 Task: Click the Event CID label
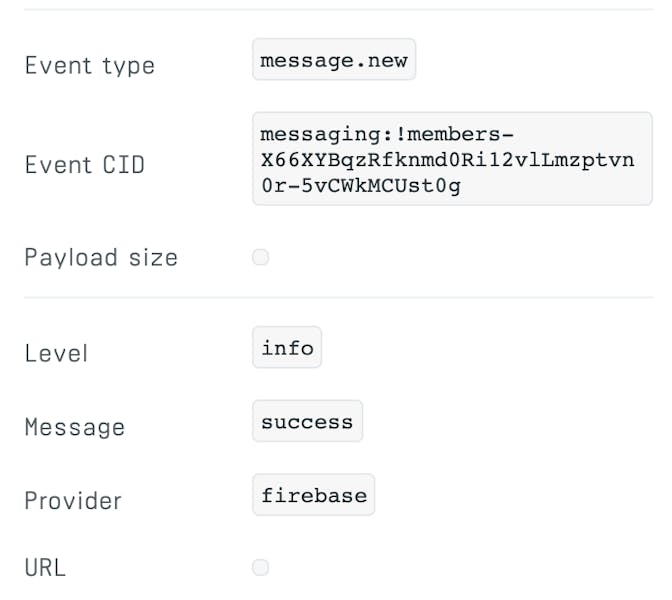point(85,164)
